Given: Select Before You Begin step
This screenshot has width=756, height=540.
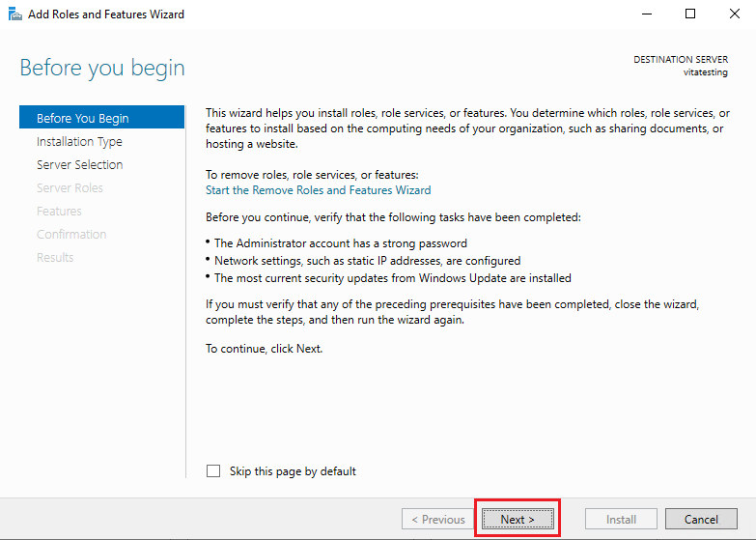Looking at the screenshot, I should 101,118.
